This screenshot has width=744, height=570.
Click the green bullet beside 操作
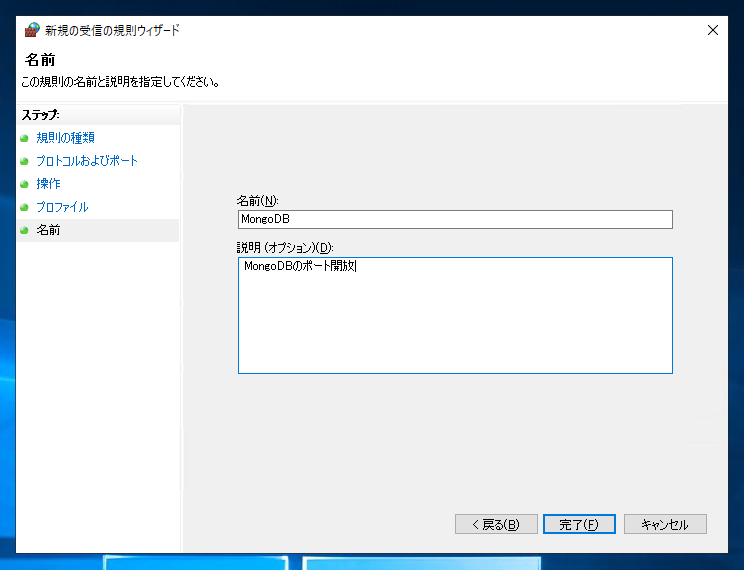coord(25,184)
